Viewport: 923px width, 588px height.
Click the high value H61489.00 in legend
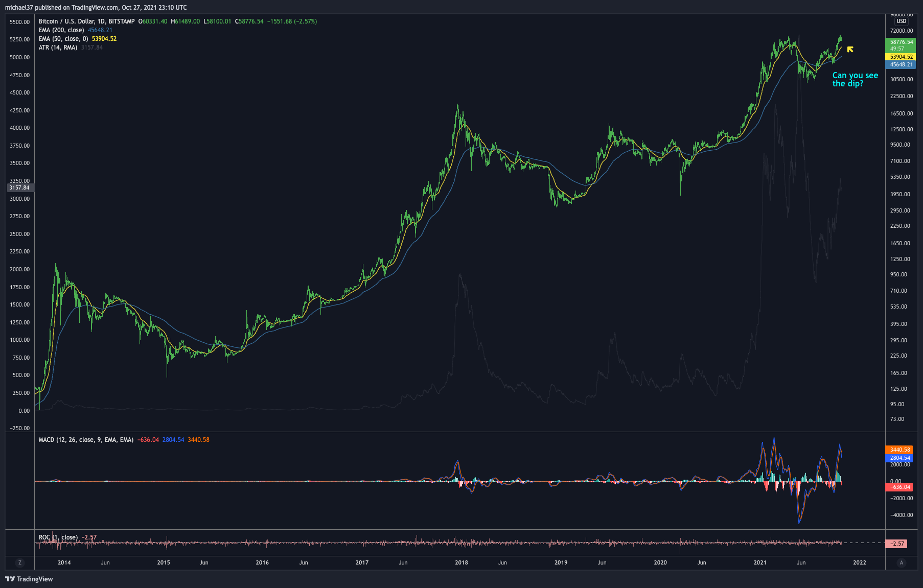coord(186,21)
